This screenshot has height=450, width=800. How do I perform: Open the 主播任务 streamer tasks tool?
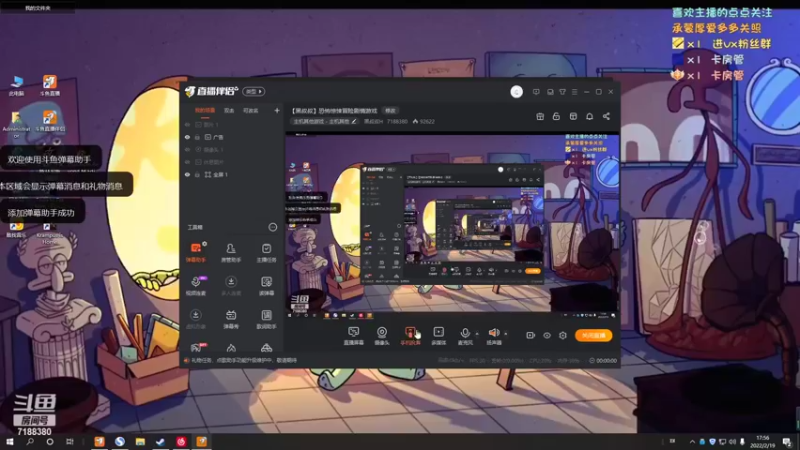tap(266, 253)
